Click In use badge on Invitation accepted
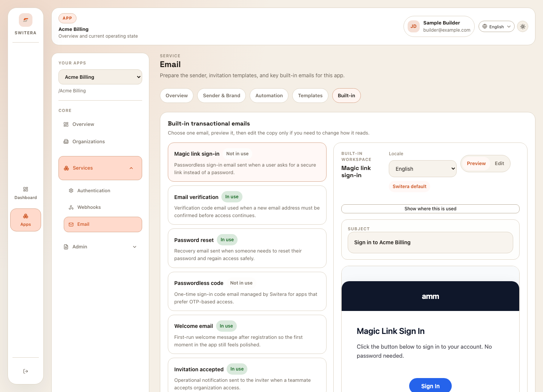 (237, 369)
